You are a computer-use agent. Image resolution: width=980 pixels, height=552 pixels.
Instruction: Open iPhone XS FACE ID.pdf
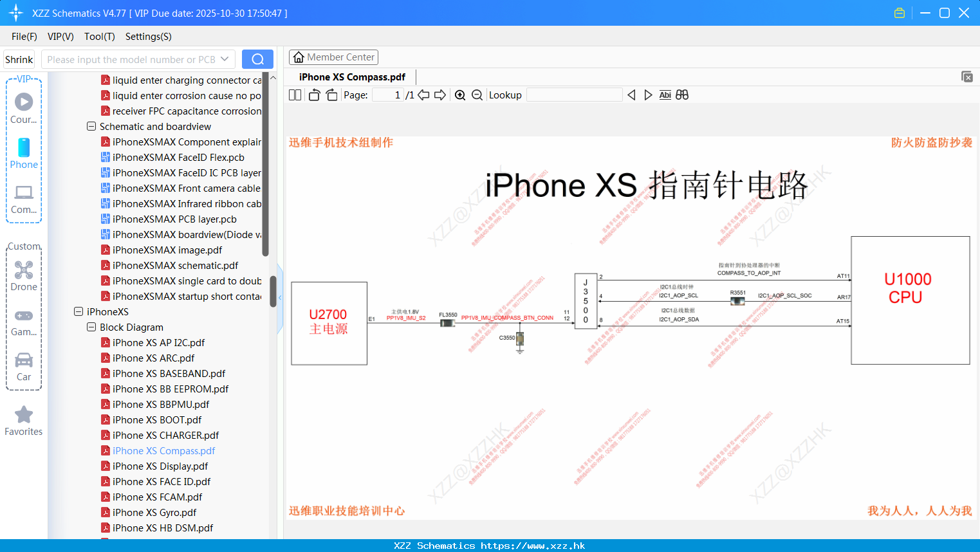162,482
